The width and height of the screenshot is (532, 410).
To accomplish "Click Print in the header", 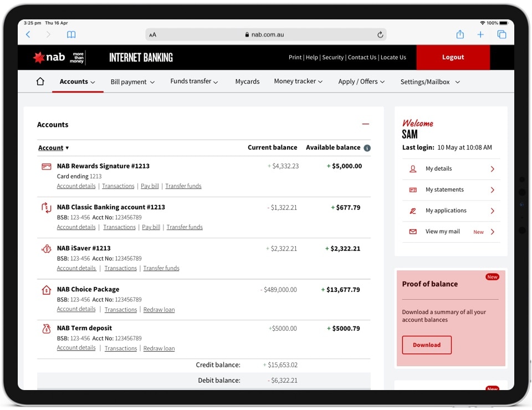I will click(295, 57).
